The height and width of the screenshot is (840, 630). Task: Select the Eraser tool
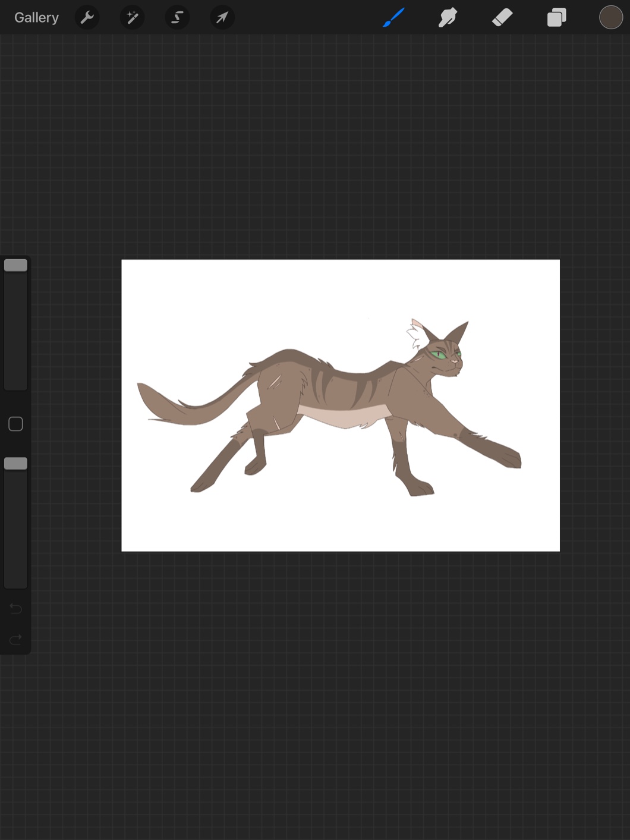[x=502, y=18]
